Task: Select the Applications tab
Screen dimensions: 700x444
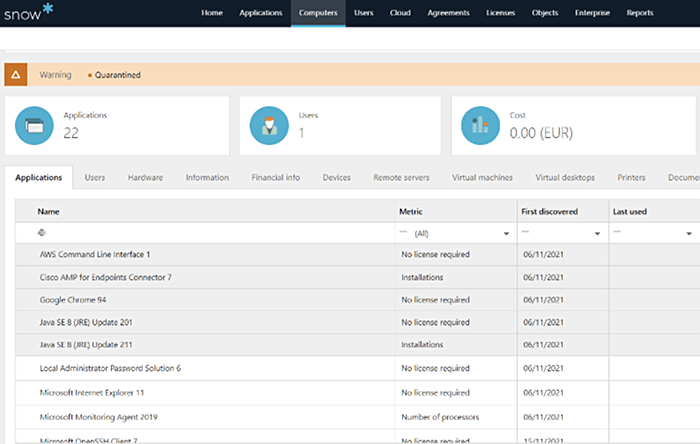Action: (x=39, y=178)
